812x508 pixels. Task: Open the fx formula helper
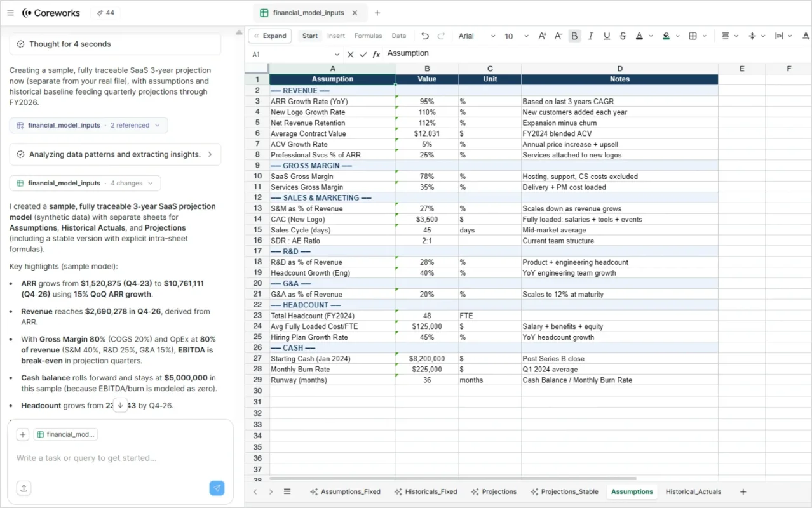coord(376,54)
